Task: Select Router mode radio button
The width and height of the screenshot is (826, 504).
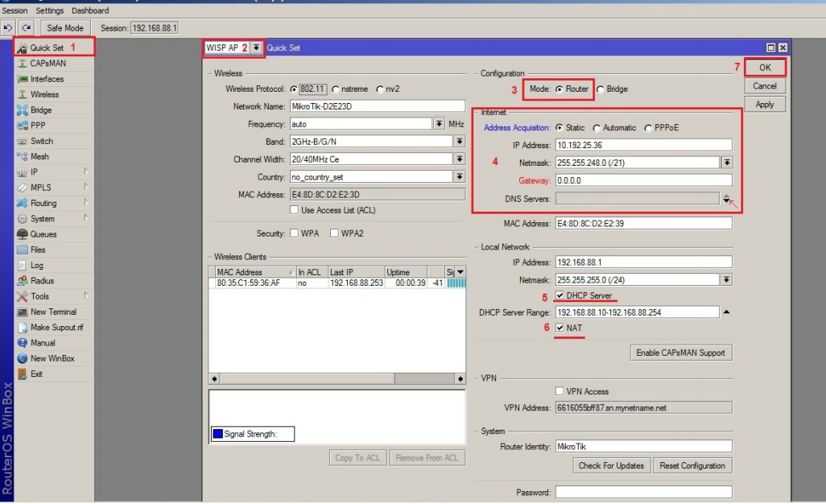Action: point(560,89)
